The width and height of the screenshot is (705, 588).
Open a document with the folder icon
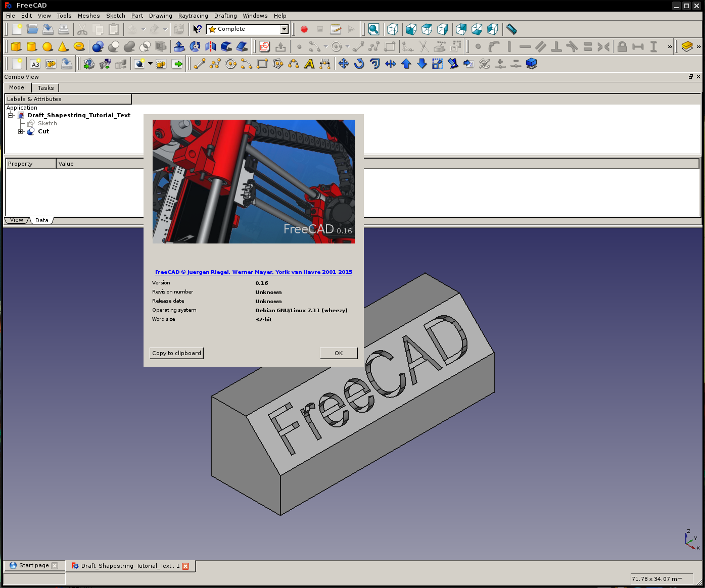pos(32,29)
